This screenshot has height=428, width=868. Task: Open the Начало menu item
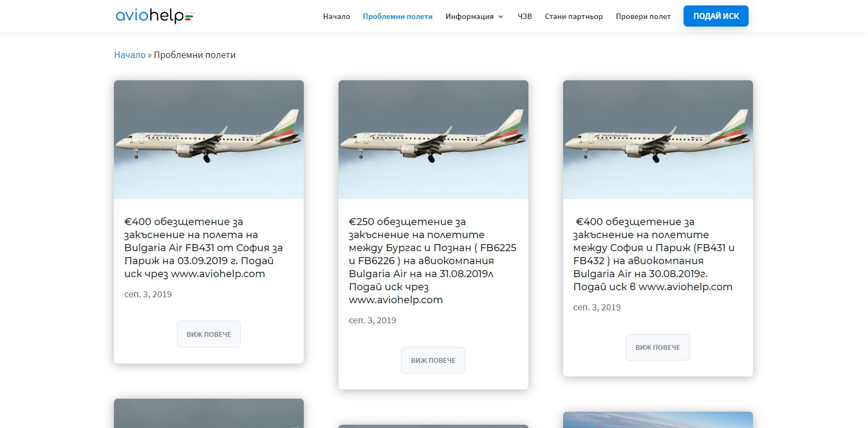click(336, 16)
